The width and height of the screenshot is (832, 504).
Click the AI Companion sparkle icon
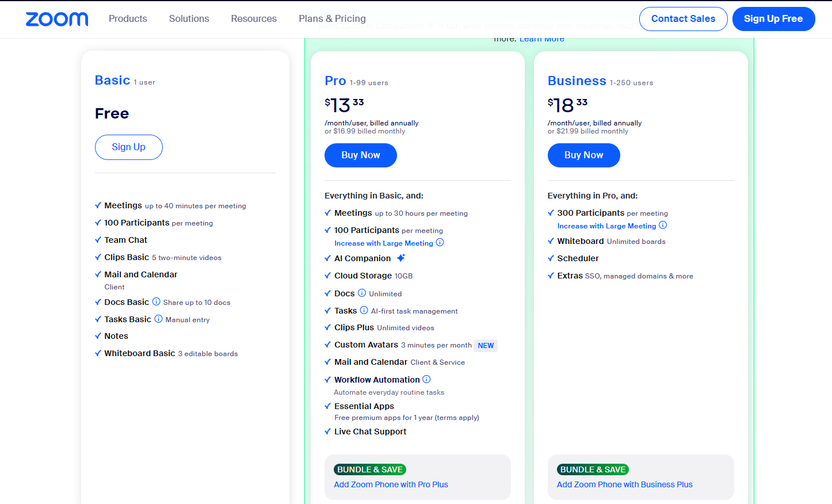click(x=401, y=258)
